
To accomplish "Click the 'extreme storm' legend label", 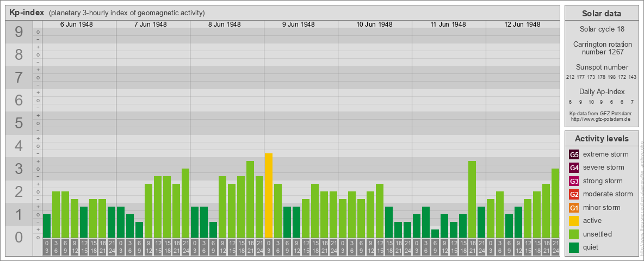I will click(606, 154).
